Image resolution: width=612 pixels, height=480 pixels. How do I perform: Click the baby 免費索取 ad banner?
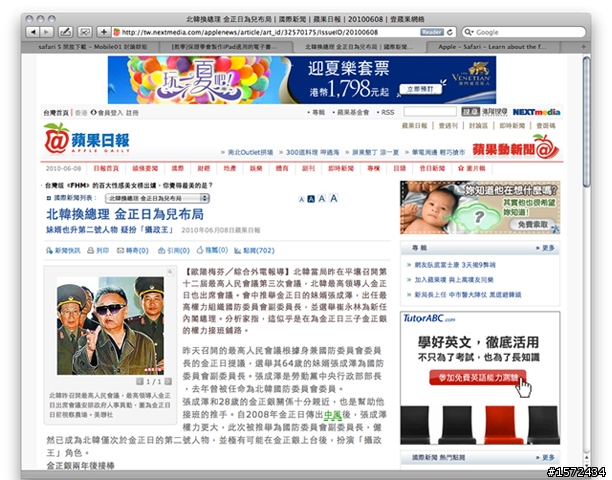[480, 208]
